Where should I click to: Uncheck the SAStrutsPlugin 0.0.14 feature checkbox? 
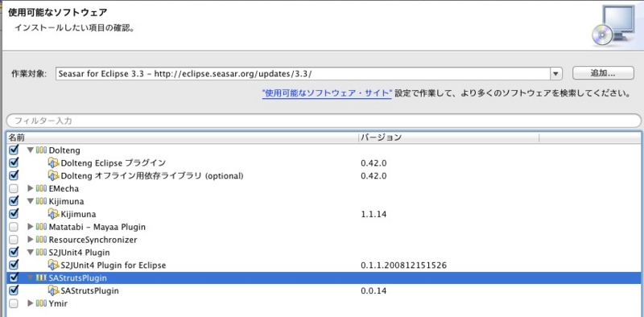click(14, 290)
